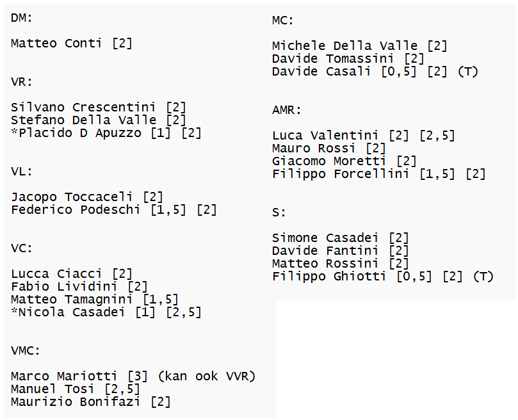Click the (kan ook VVR) note
This screenshot has height=420, width=518.
207,376
